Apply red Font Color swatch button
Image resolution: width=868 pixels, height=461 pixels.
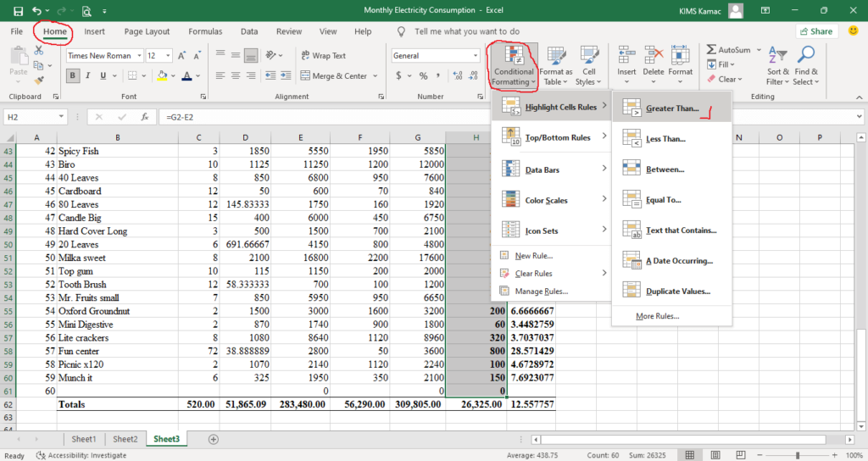(x=187, y=75)
